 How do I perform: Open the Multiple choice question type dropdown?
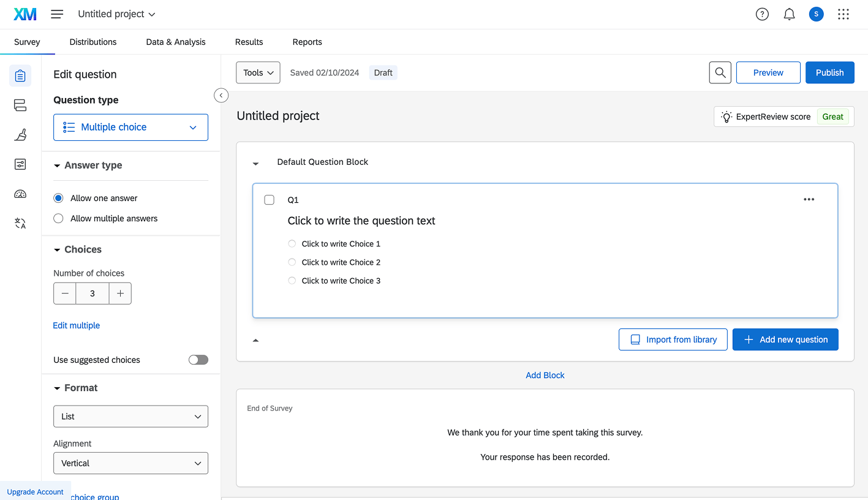(x=130, y=127)
